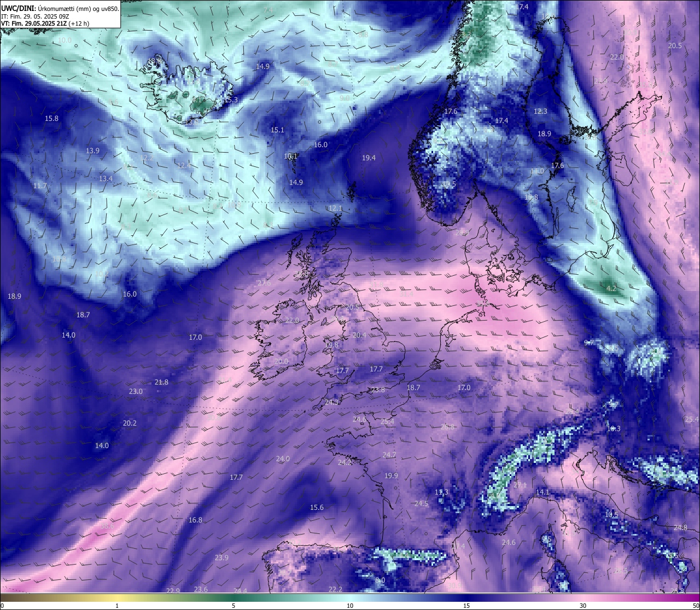
Task: Select the 16.8 value over the Atlantic
Action: coord(195,520)
